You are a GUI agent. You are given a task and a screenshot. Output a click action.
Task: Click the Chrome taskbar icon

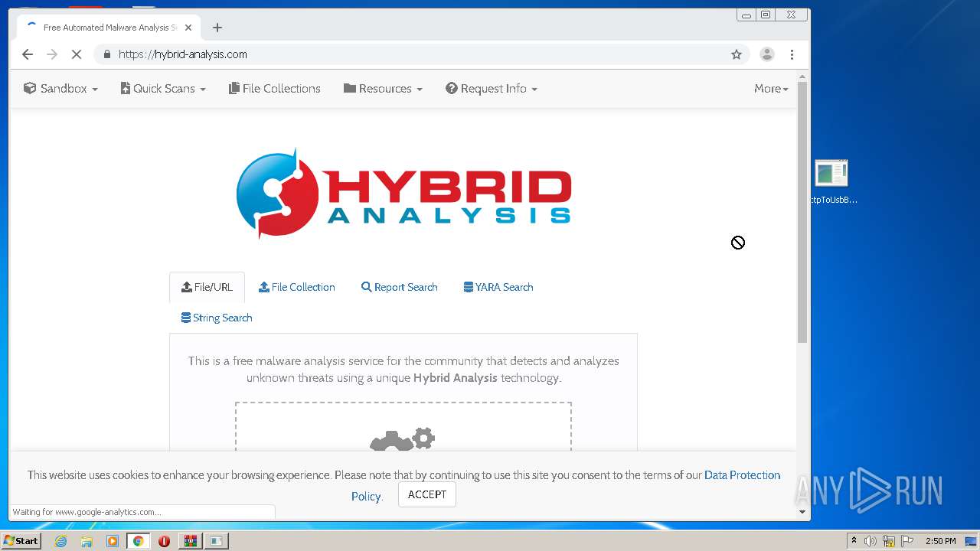[139, 541]
